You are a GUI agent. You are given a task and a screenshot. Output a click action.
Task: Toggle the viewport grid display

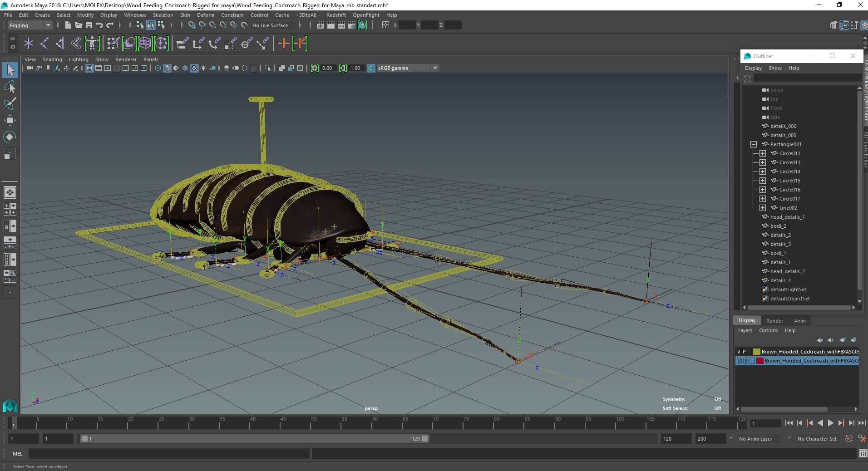(89, 68)
